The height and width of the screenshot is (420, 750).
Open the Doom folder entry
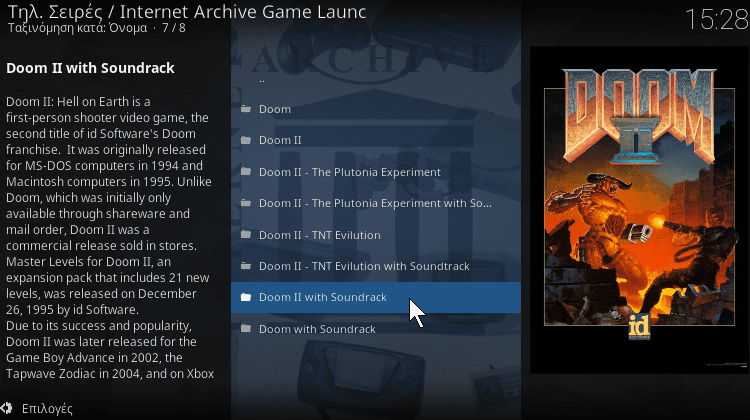(376, 109)
